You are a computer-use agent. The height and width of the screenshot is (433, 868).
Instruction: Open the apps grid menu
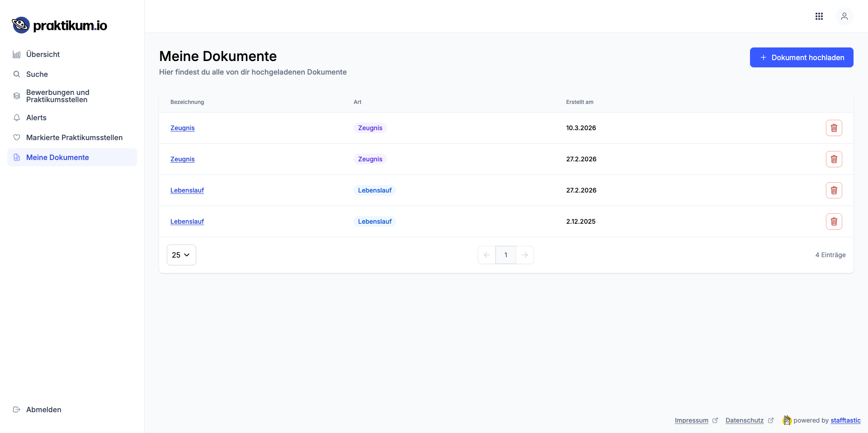pyautogui.click(x=819, y=16)
